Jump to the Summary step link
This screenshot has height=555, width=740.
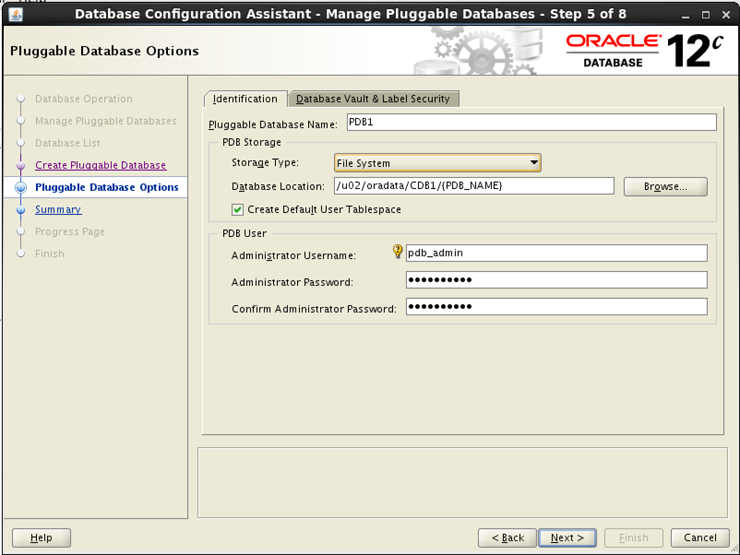pyautogui.click(x=58, y=209)
